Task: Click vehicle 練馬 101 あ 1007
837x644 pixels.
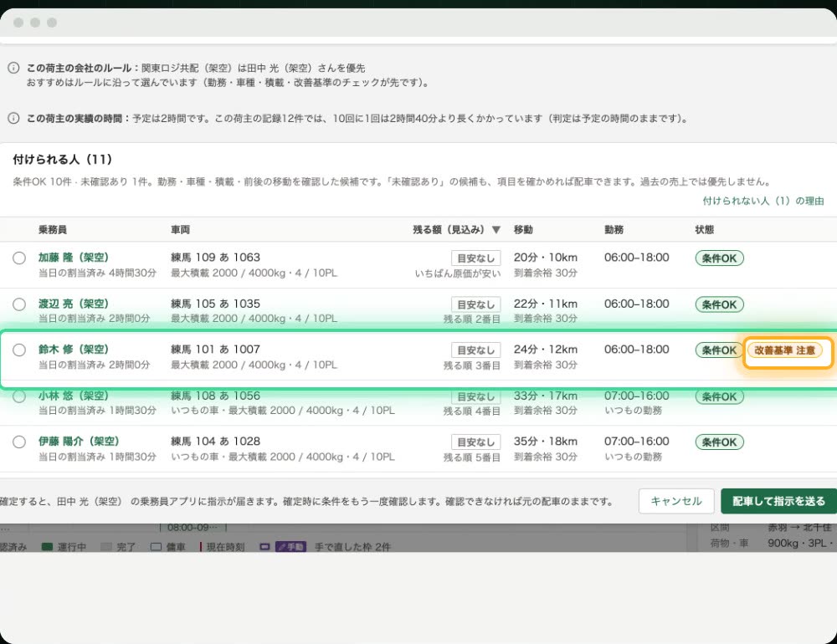Action: [x=216, y=350]
